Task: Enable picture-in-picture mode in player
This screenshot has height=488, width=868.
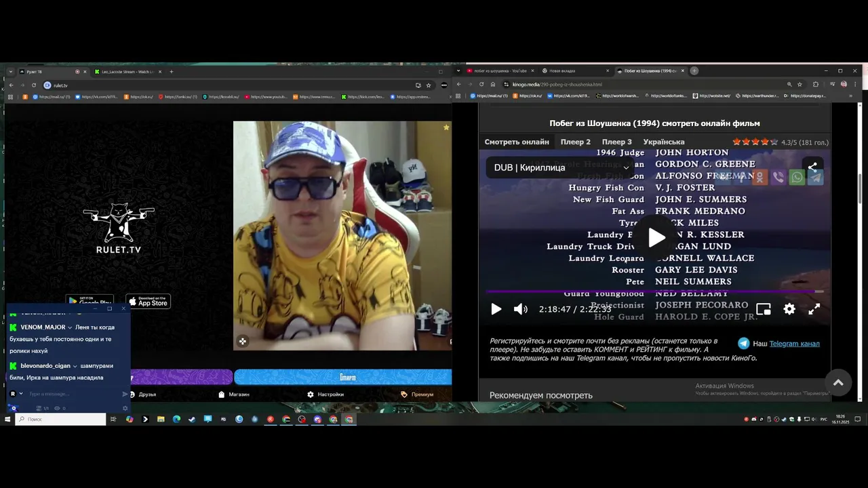Action: pos(764,309)
